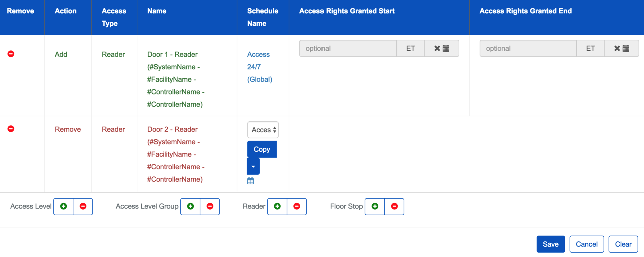Click the Reader label above Save row

[254, 206]
